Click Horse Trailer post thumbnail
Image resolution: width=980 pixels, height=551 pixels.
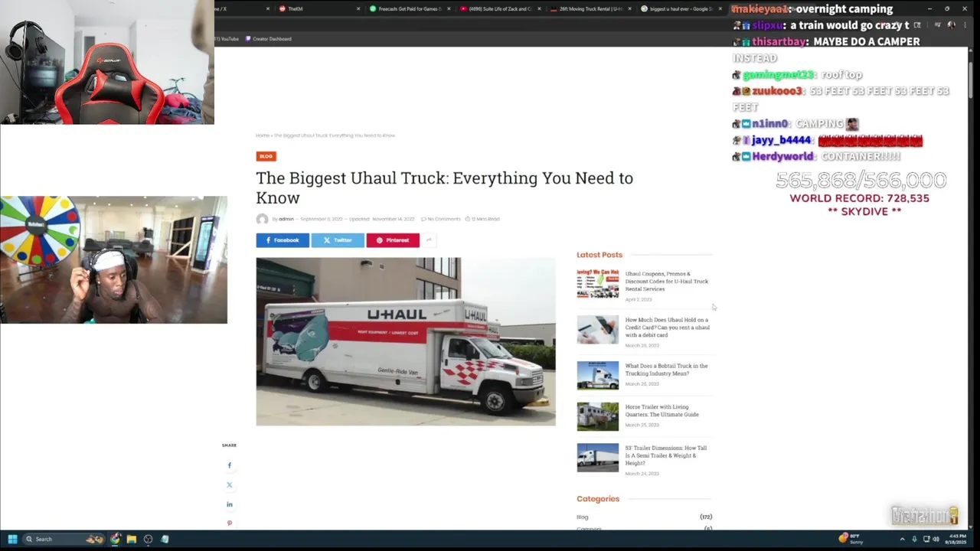pyautogui.click(x=598, y=417)
